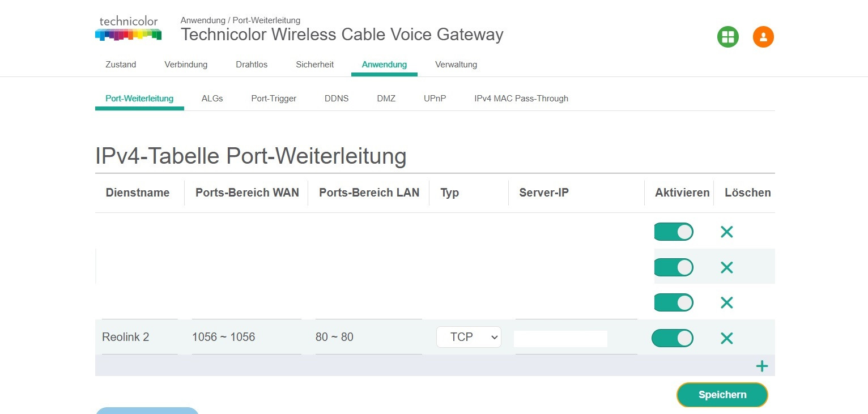Toggle activation switch in first row
The width and height of the screenshot is (868, 414).
click(x=673, y=232)
